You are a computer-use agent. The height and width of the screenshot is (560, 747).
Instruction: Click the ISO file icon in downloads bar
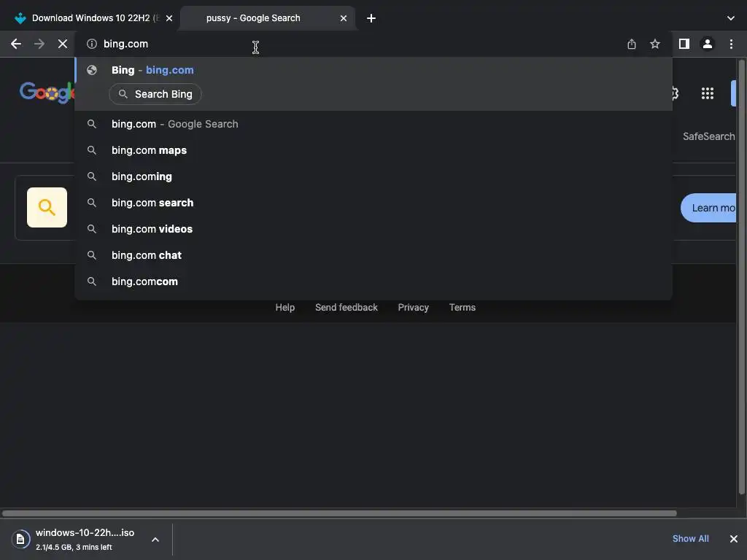20,539
